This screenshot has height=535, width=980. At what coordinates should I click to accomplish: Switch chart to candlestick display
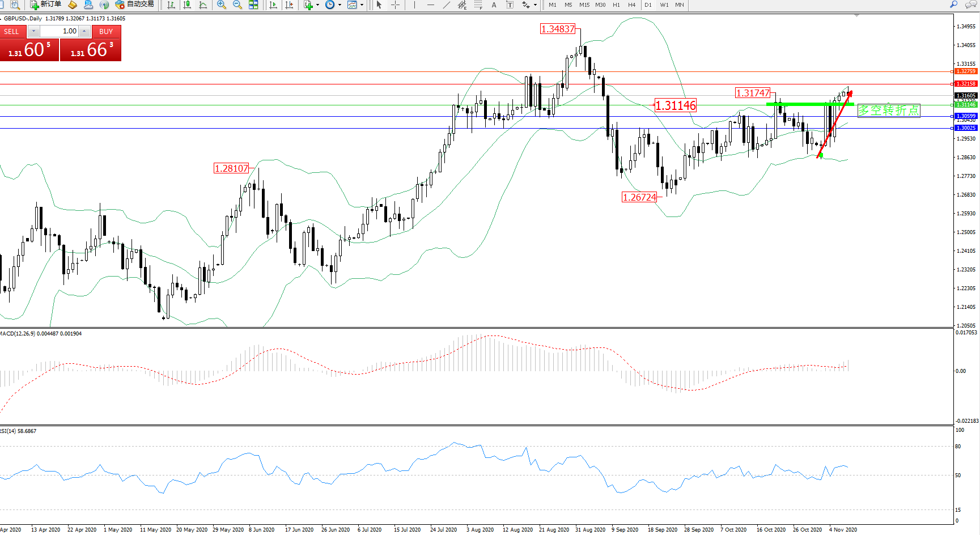tap(187, 5)
